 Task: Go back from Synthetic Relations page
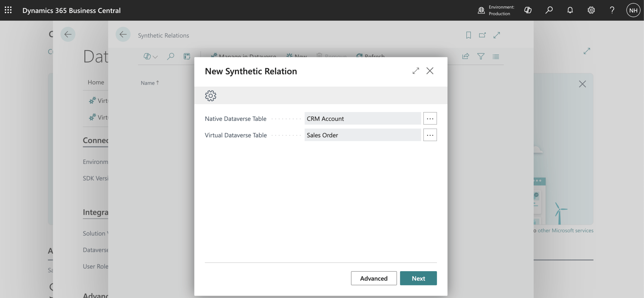(x=123, y=35)
